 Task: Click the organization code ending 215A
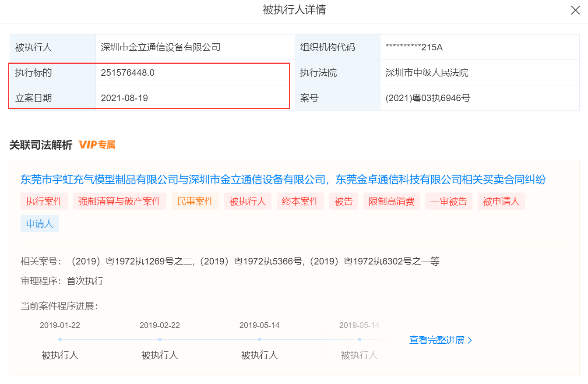(414, 47)
